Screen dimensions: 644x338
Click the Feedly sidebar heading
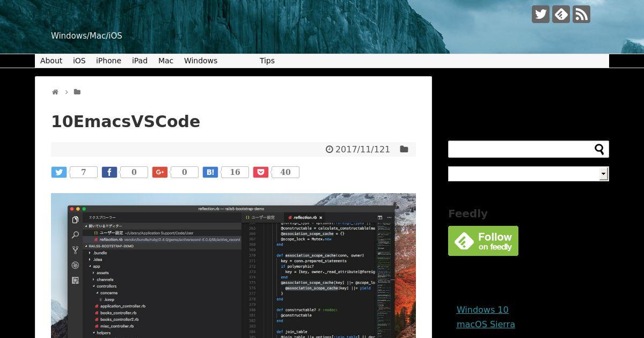(x=468, y=214)
